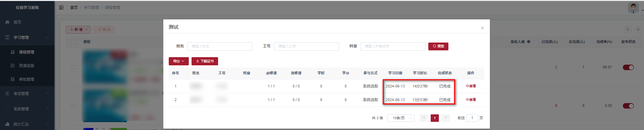This screenshot has height=130, width=644.
Task: Expand the 统计汇总 sidebar menu
Action: click(x=27, y=124)
